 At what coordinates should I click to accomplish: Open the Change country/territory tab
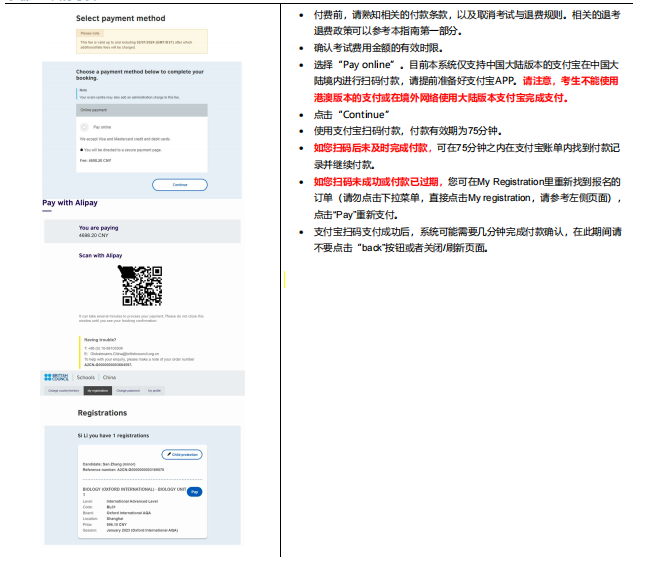pos(63,390)
